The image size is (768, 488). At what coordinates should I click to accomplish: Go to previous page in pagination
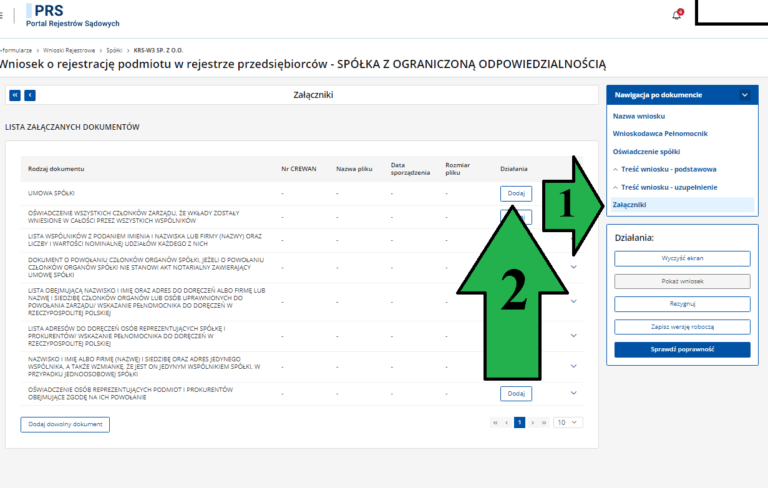tap(506, 422)
